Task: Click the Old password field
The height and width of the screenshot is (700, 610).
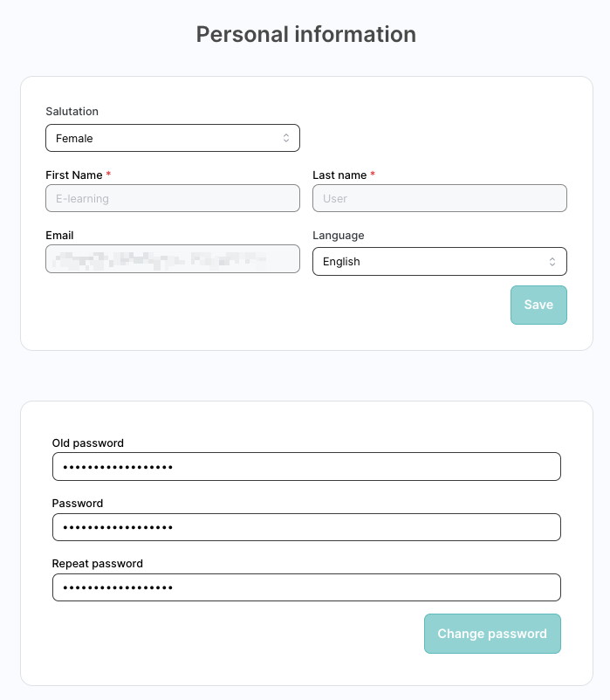Action: coord(306,466)
